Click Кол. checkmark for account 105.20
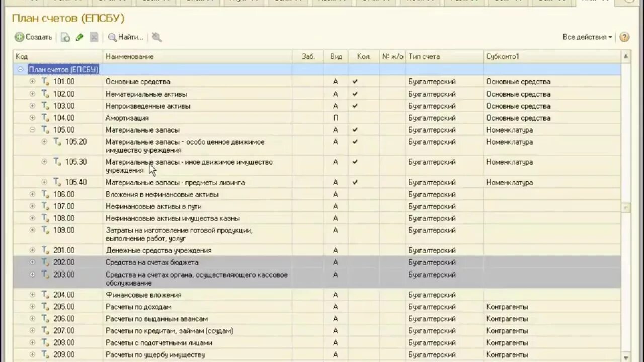 click(x=355, y=142)
